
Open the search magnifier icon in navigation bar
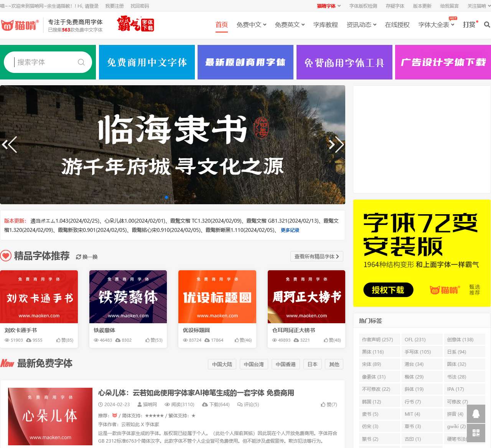487,25
